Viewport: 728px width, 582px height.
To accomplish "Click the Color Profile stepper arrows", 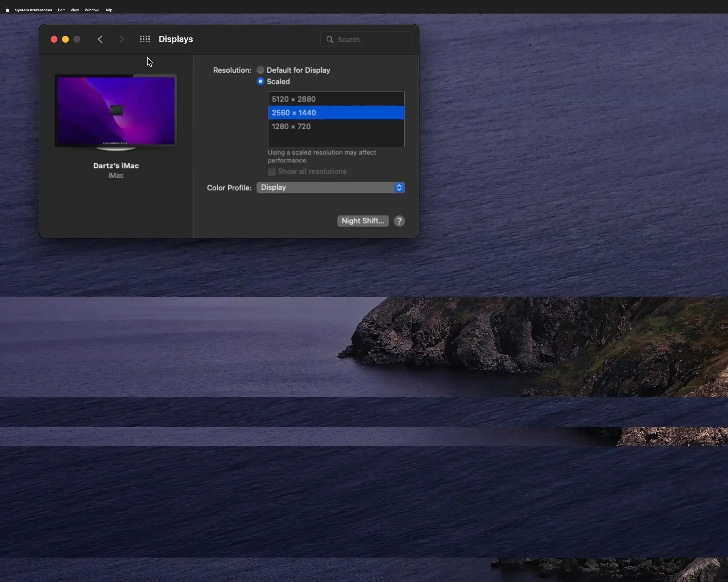I will (x=399, y=188).
